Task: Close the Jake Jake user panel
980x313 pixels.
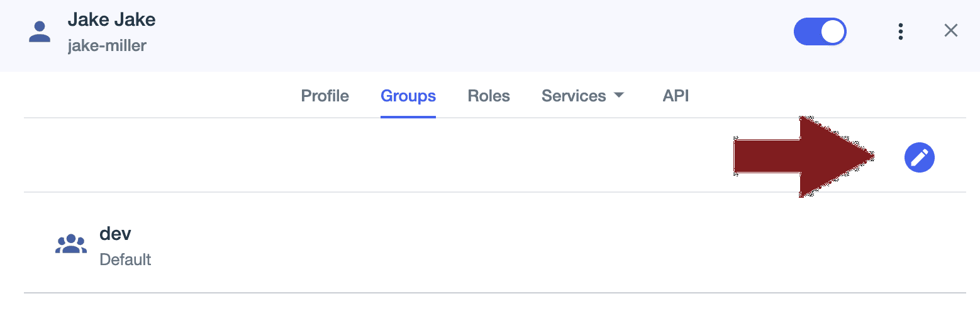Action: pyautogui.click(x=950, y=31)
